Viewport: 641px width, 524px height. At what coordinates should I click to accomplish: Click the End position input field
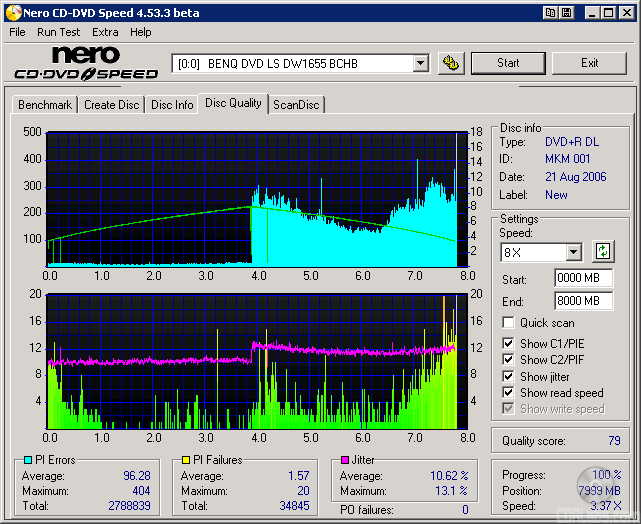coord(583,300)
